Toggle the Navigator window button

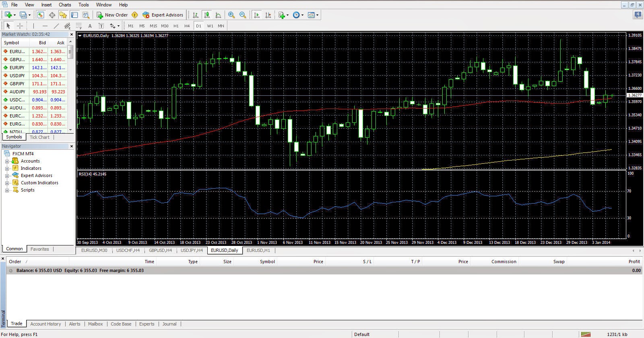click(x=63, y=15)
